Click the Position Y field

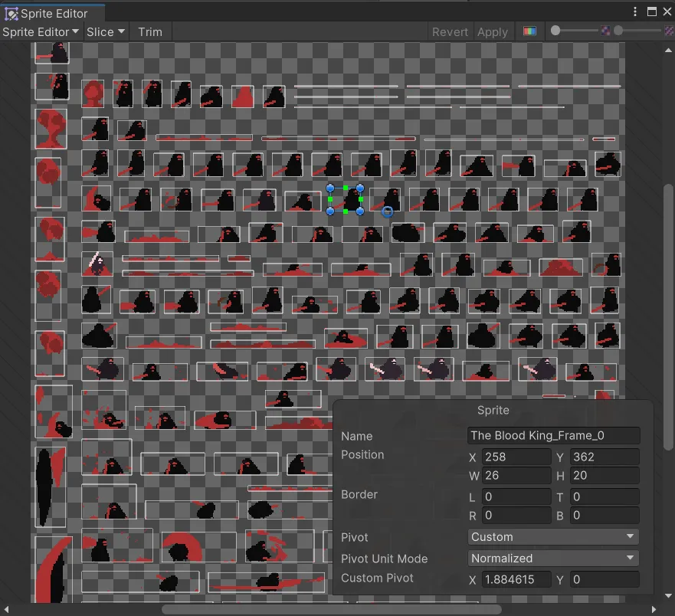coord(605,457)
